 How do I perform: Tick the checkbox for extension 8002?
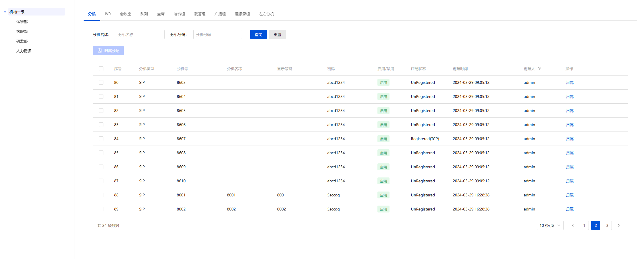[x=101, y=209]
